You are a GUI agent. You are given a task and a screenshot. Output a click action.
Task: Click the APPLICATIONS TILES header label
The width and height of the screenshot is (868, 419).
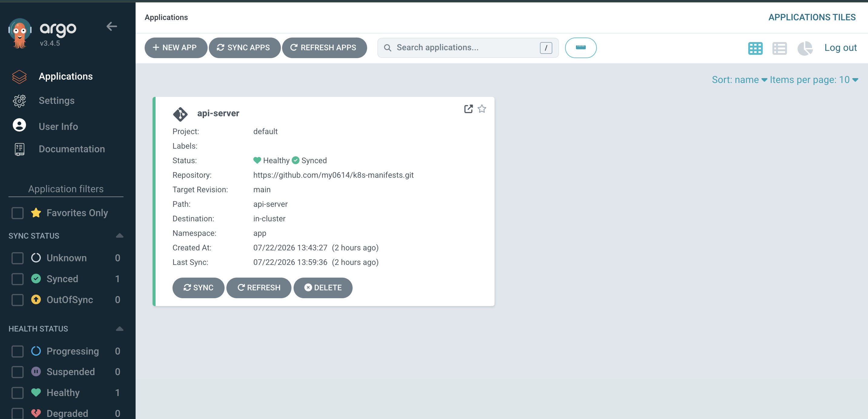[x=812, y=17]
